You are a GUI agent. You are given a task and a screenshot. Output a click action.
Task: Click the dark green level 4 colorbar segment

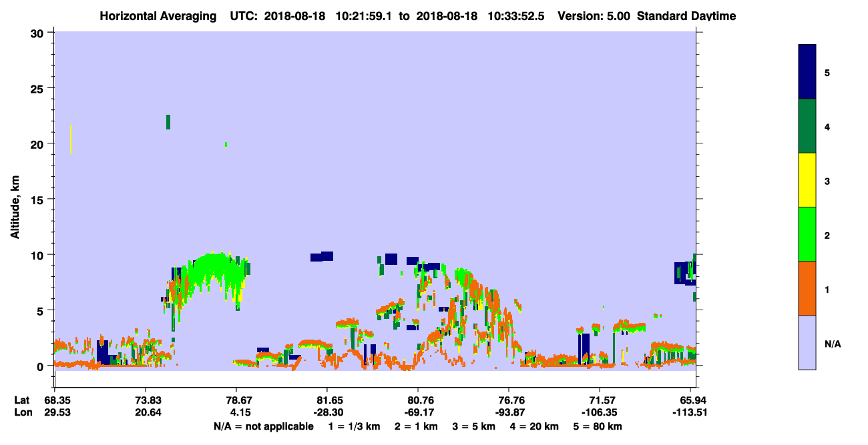coord(807,126)
